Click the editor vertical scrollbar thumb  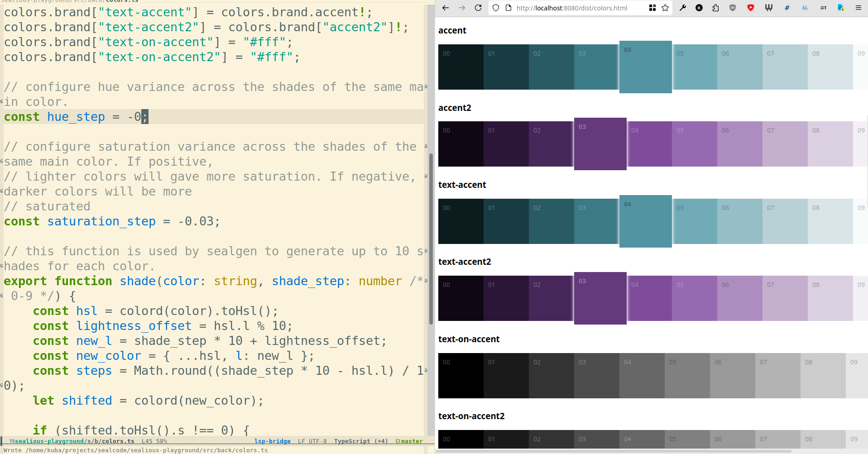point(431,239)
